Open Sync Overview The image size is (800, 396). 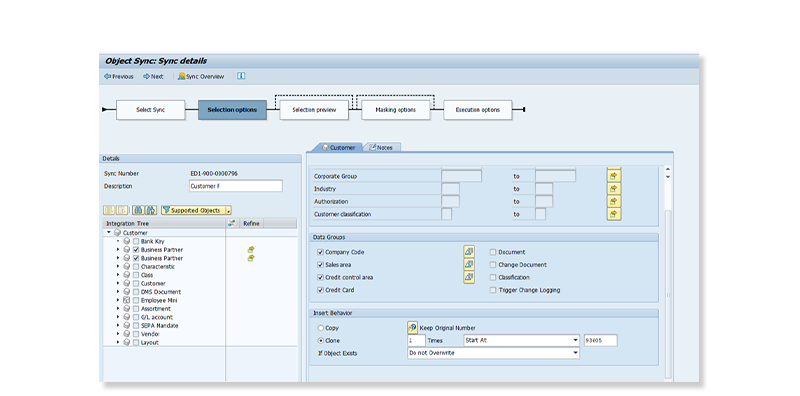click(201, 77)
